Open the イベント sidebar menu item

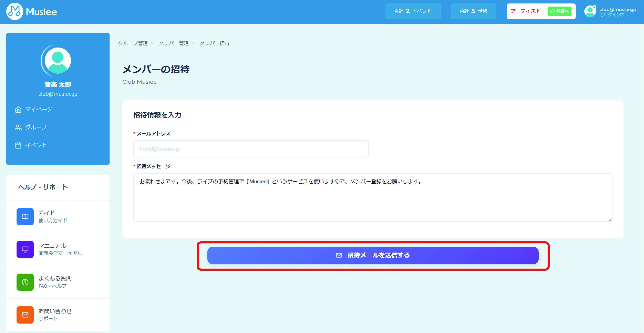click(36, 145)
